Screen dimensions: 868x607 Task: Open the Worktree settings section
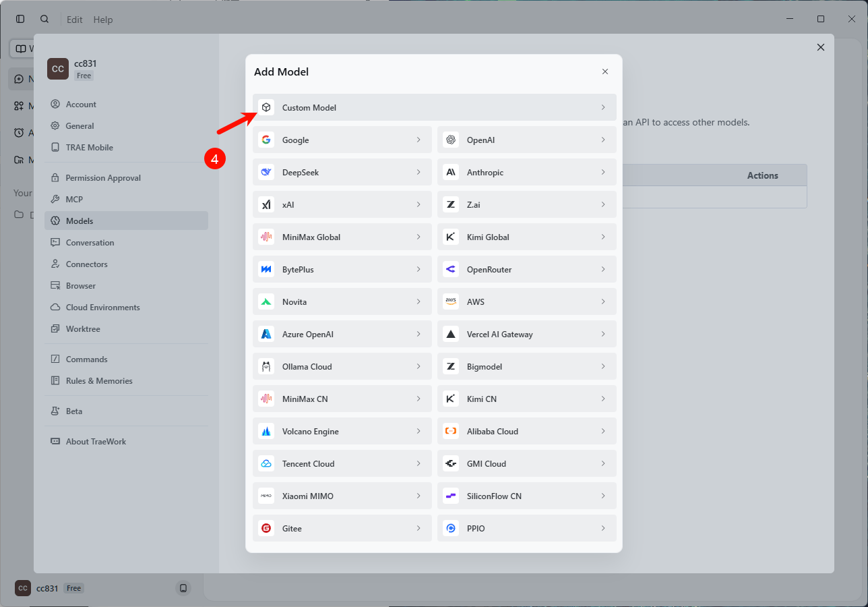coord(127,329)
